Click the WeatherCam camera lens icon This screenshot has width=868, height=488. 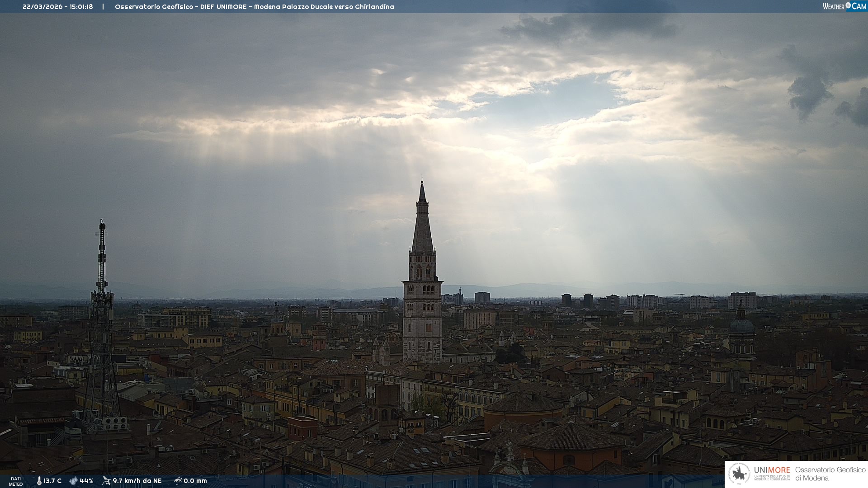[x=848, y=5]
